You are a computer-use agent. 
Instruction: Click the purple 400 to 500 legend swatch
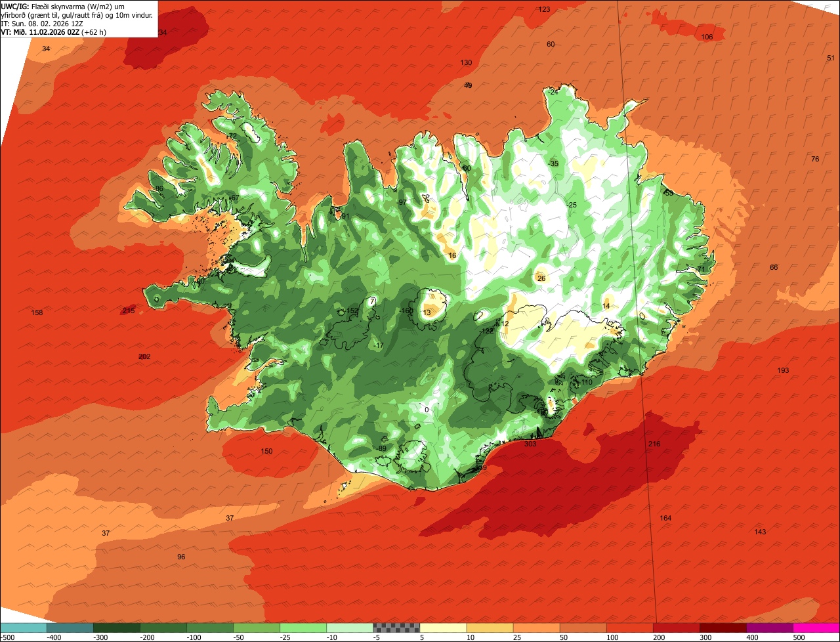point(769,628)
